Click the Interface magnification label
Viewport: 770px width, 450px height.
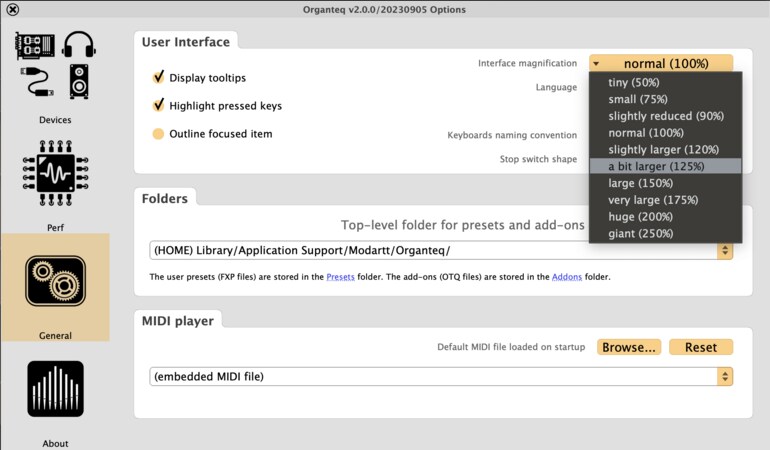point(527,63)
